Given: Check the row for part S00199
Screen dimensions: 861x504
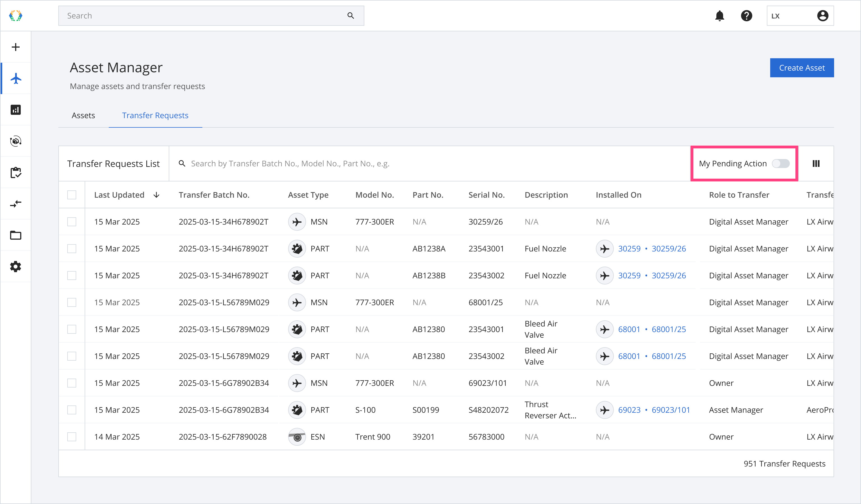Looking at the screenshot, I should tap(72, 410).
